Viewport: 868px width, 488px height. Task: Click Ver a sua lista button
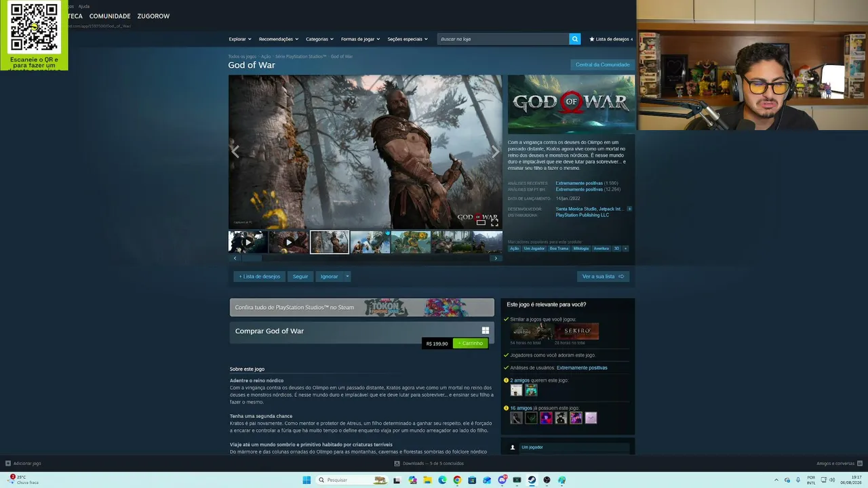(x=603, y=277)
